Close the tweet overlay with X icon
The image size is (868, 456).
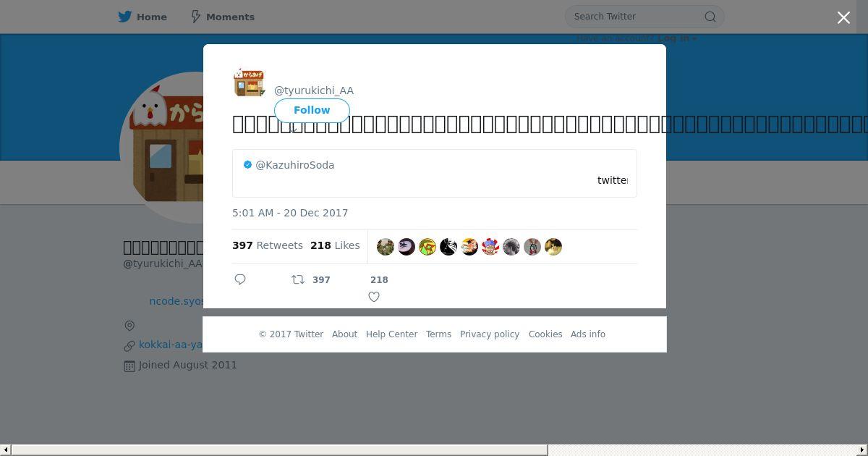click(x=843, y=17)
